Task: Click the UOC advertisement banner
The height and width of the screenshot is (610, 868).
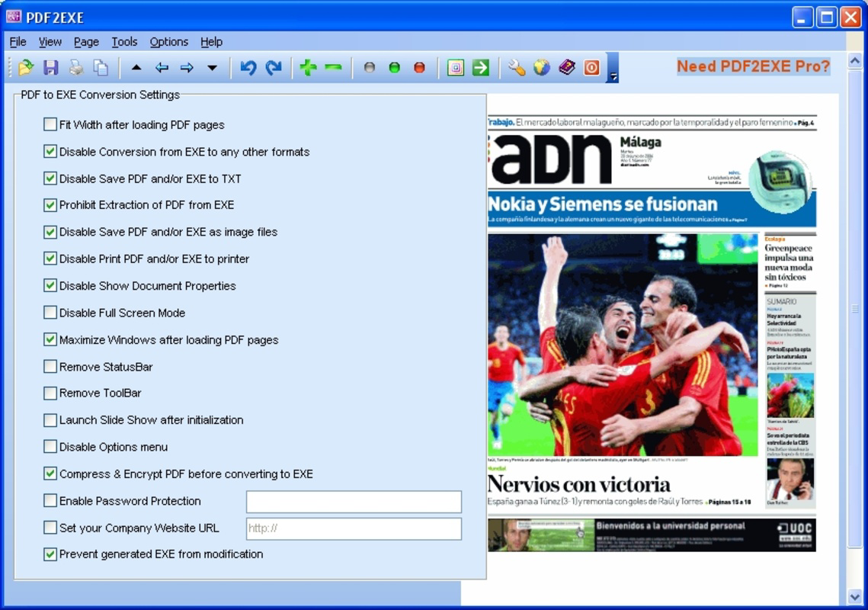Action: pos(652,535)
